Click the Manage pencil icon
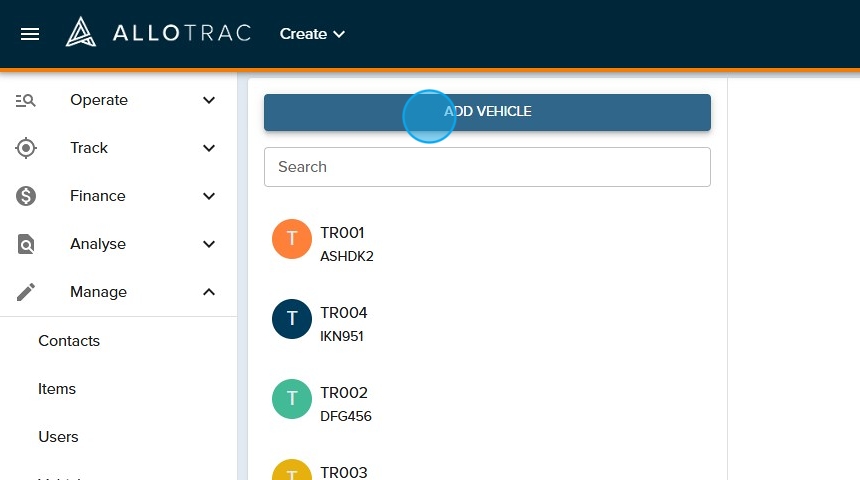The height and width of the screenshot is (480, 860). click(26, 292)
